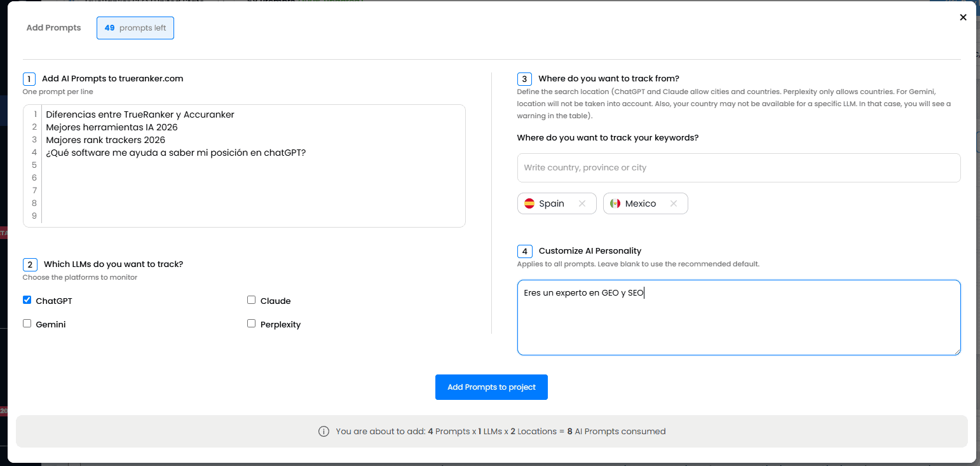Remove Mexico location tag
980x466 pixels.
(x=673, y=203)
